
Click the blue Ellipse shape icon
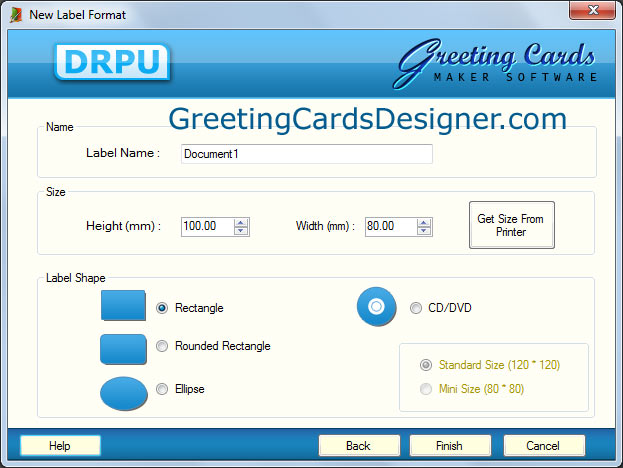pos(124,393)
